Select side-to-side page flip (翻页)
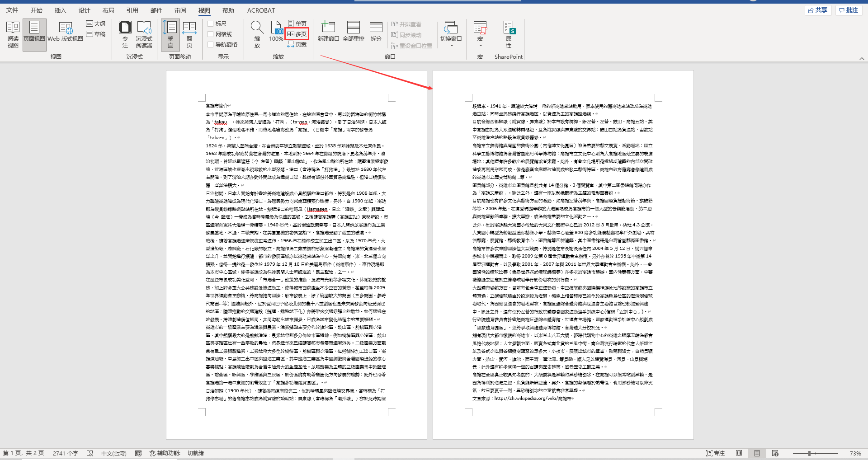 click(x=189, y=35)
